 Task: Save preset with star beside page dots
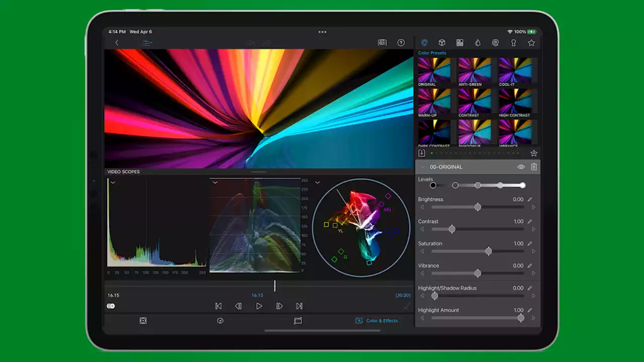click(534, 153)
